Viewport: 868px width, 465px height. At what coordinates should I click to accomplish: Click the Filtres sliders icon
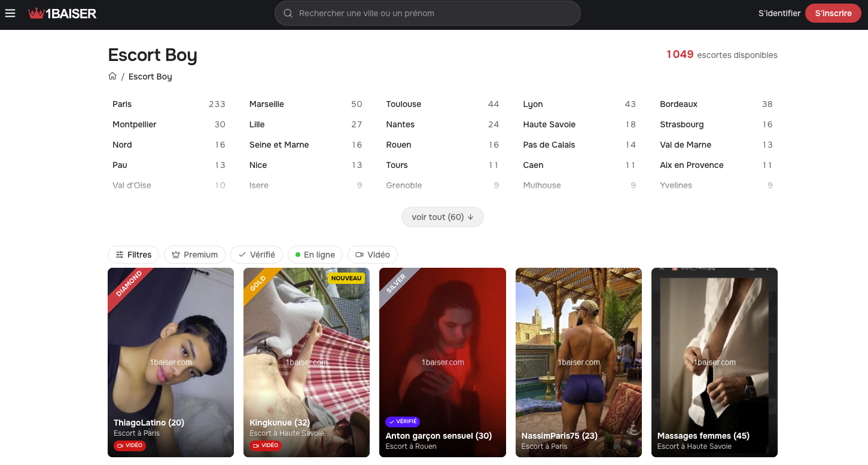(120, 255)
